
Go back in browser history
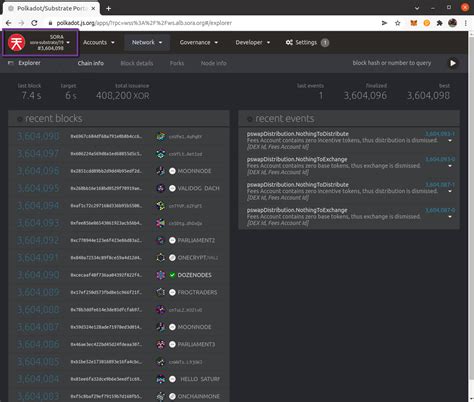coord(8,23)
